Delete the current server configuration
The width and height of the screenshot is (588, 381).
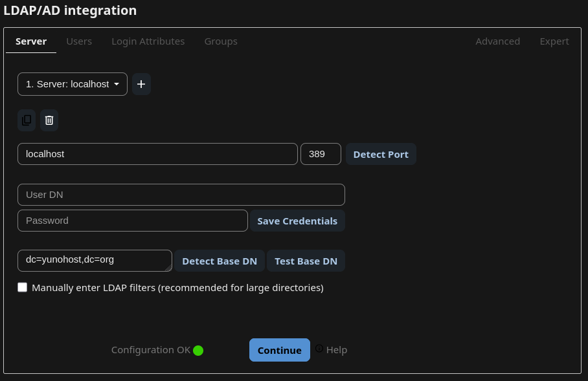pyautogui.click(x=49, y=120)
